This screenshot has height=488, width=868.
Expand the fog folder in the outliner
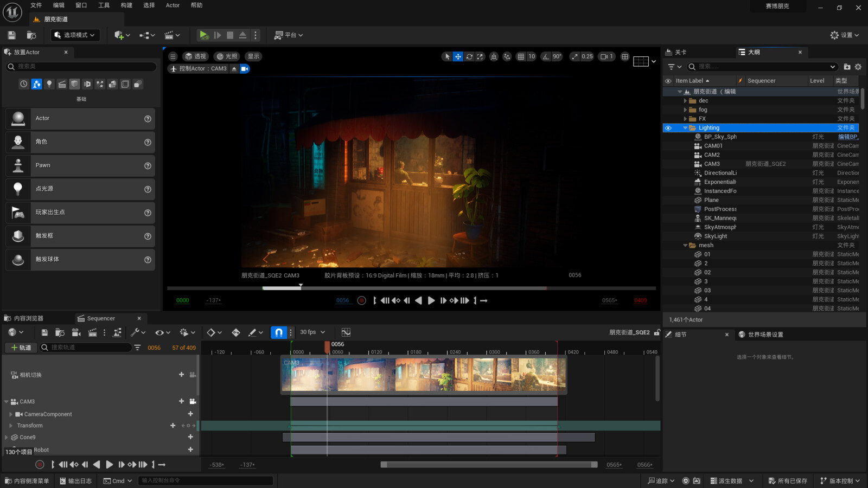(x=685, y=110)
